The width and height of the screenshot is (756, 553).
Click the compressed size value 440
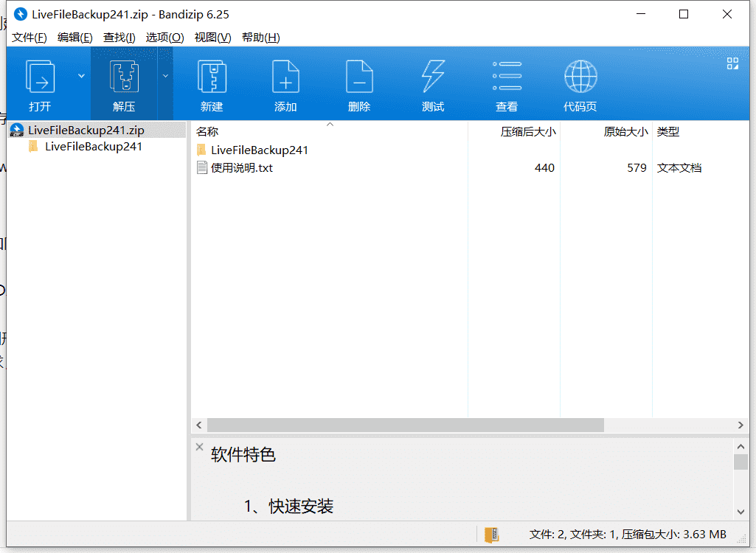pyautogui.click(x=544, y=168)
